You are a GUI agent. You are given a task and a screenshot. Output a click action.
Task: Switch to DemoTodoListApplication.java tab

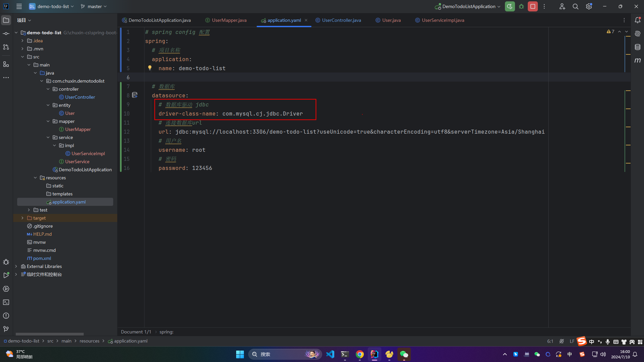tap(156, 20)
